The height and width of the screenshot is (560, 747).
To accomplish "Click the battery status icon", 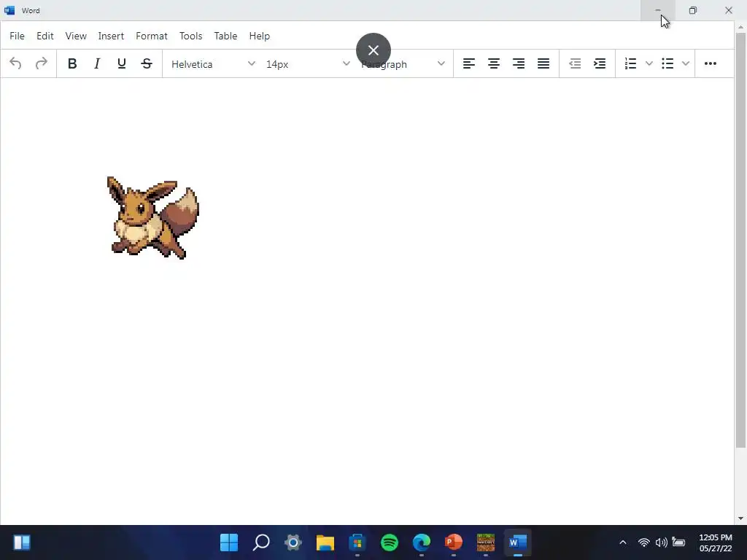I will pyautogui.click(x=678, y=542).
